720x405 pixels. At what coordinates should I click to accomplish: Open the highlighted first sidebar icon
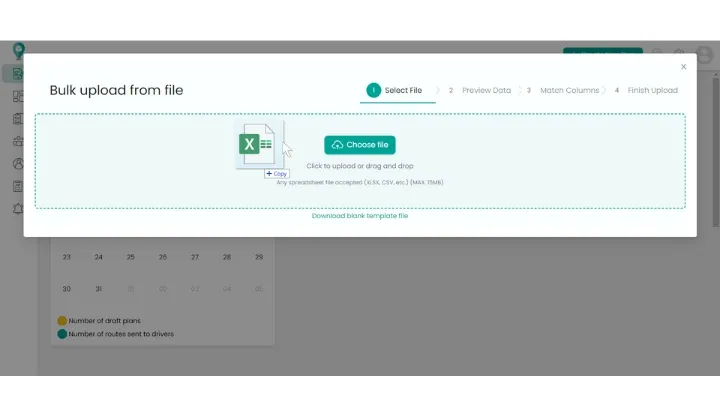tap(17, 74)
